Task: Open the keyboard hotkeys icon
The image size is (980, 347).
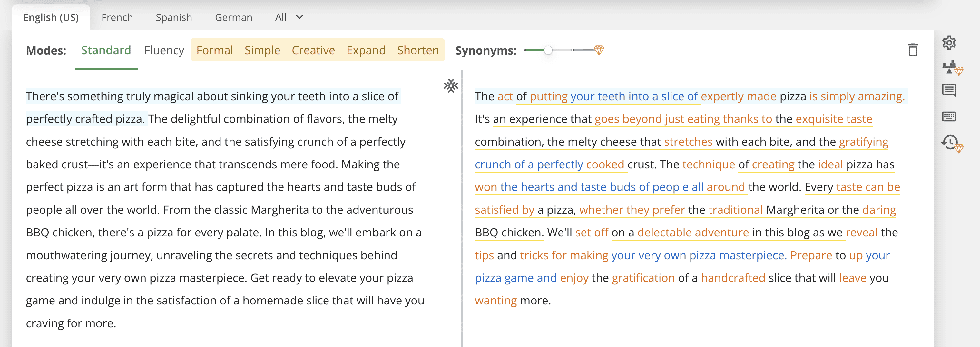Action: click(x=949, y=116)
